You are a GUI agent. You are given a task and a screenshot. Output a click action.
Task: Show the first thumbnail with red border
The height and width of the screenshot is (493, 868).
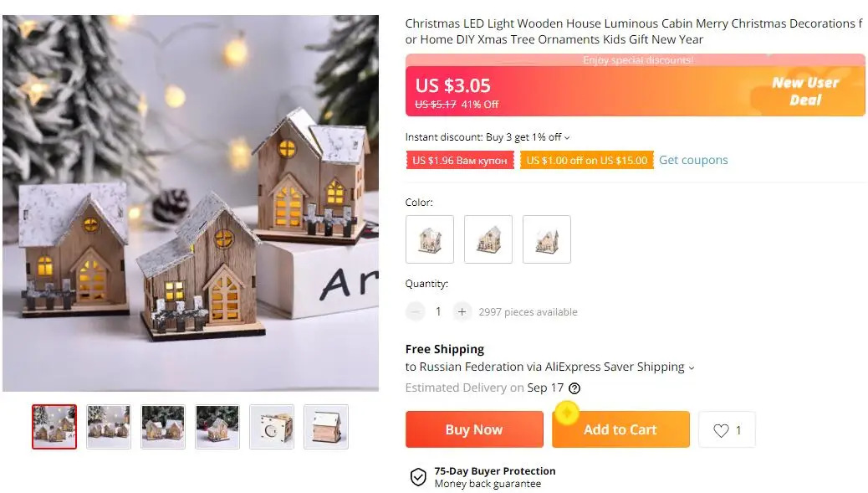(x=54, y=427)
